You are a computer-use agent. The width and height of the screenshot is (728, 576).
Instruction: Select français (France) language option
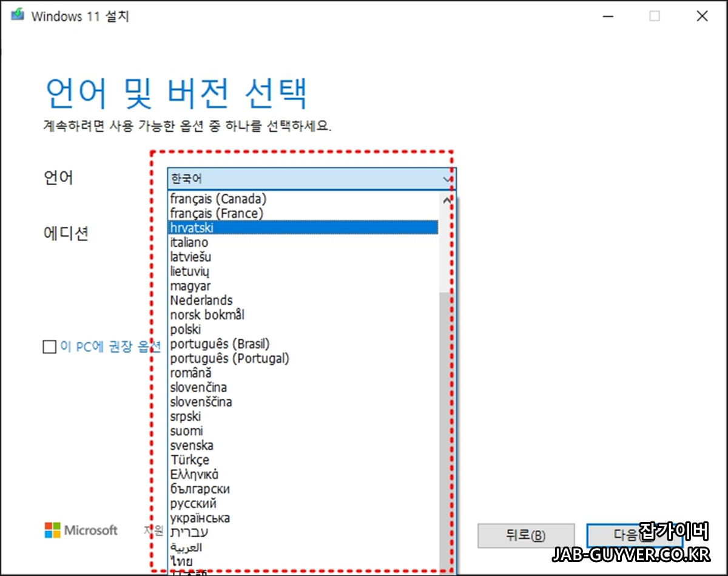tap(303, 213)
